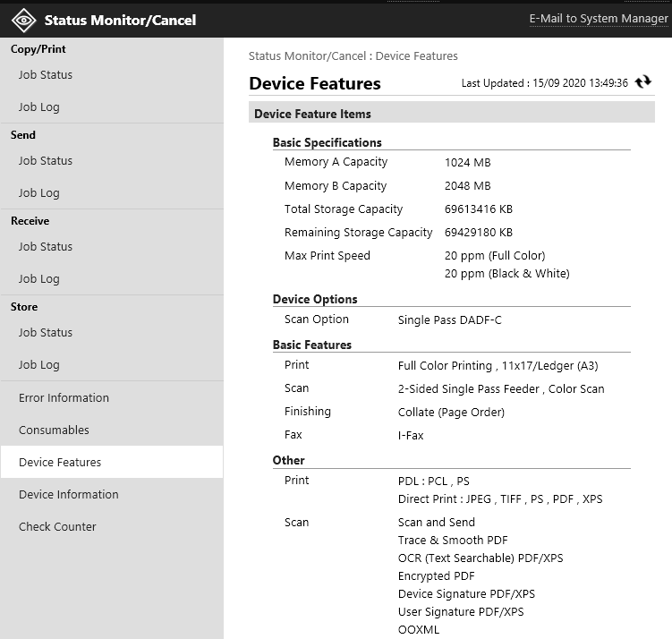This screenshot has width=672, height=639.
Task: Open Job Status under Send
Action: (46, 161)
